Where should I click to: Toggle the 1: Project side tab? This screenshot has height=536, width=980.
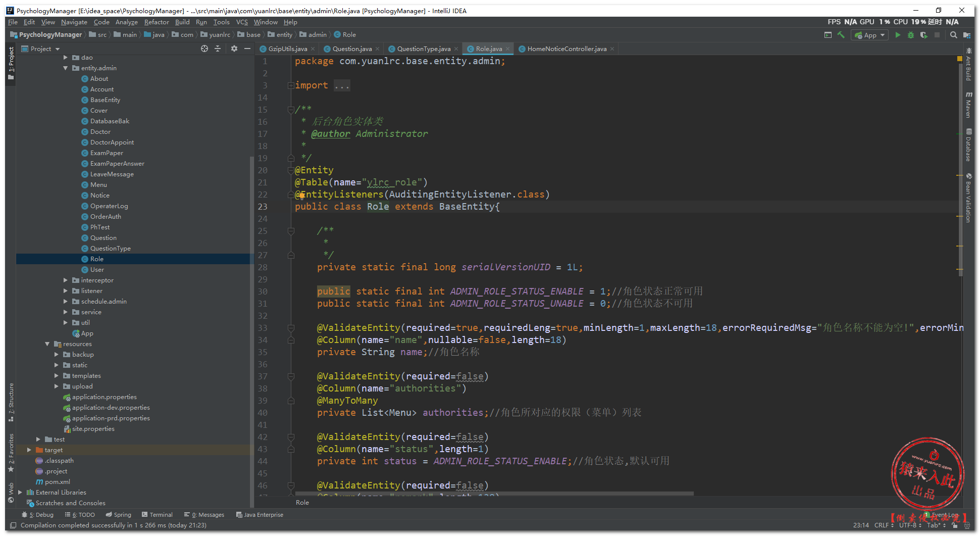11,63
